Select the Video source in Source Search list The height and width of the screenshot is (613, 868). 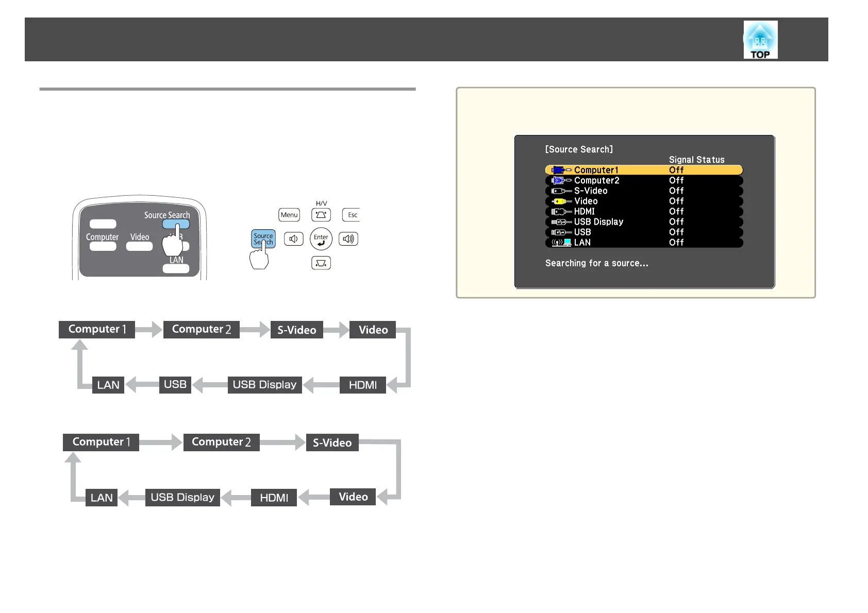pyautogui.click(x=644, y=201)
